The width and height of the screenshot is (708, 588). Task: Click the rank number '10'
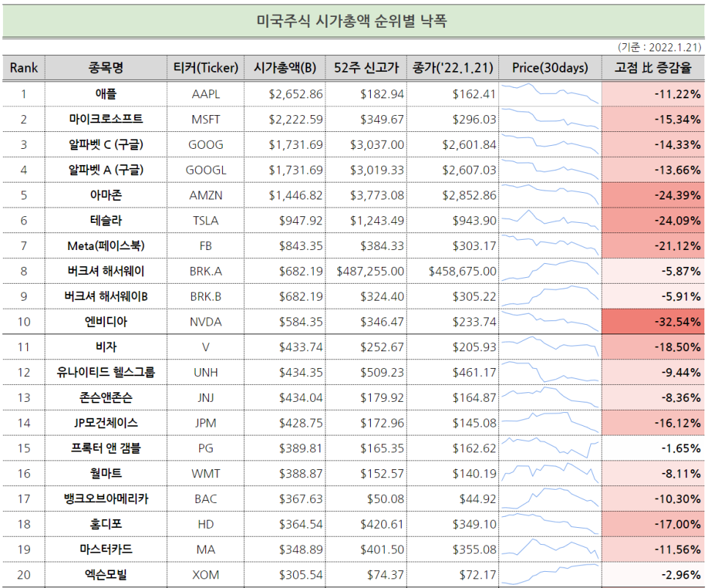click(24, 322)
